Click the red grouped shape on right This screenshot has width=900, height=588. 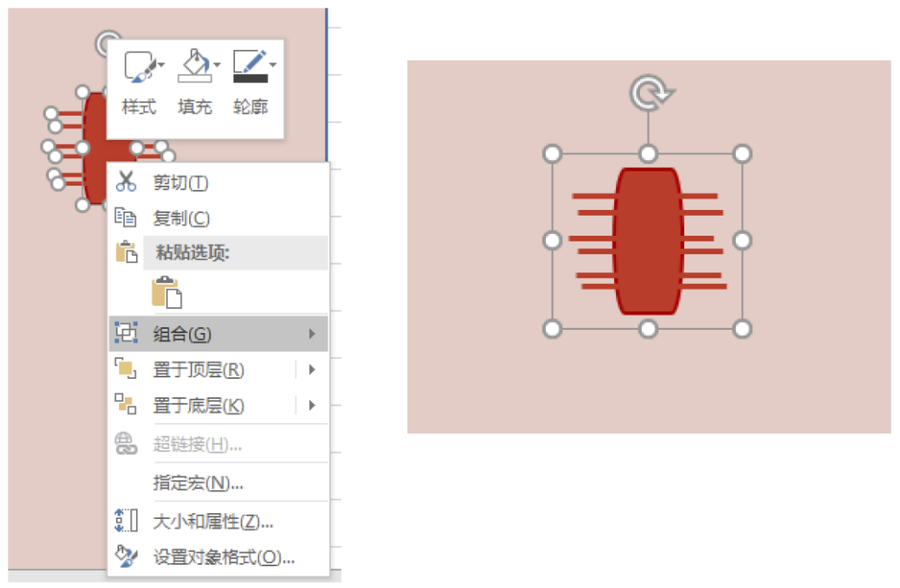[x=647, y=241]
